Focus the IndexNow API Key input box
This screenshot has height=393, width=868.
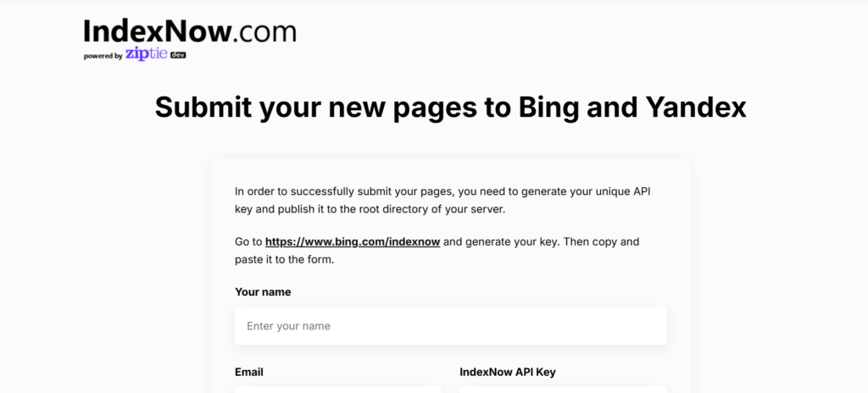563,389
